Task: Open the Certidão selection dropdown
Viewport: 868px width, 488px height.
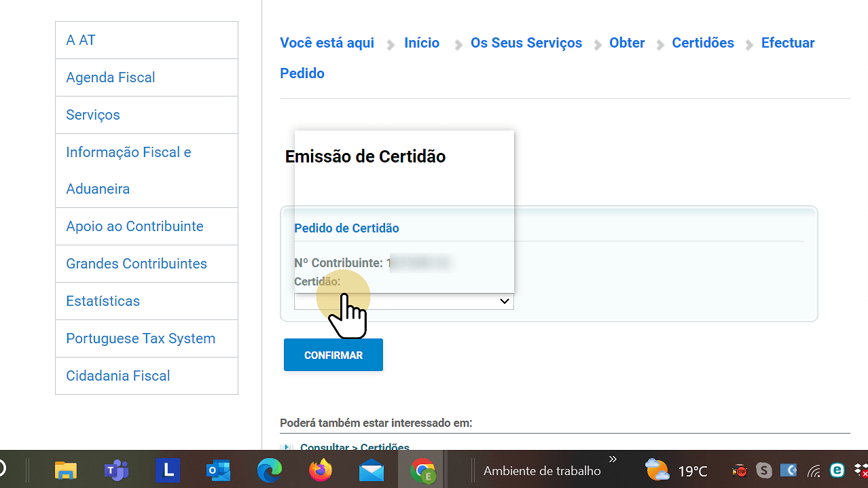Action: click(404, 301)
